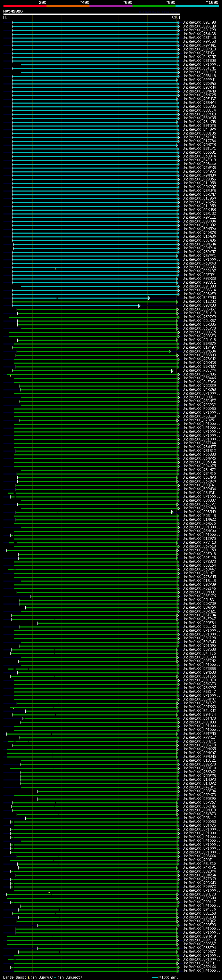Click the orange ~40% legend segment
222x980 pixels.
point(68,6)
